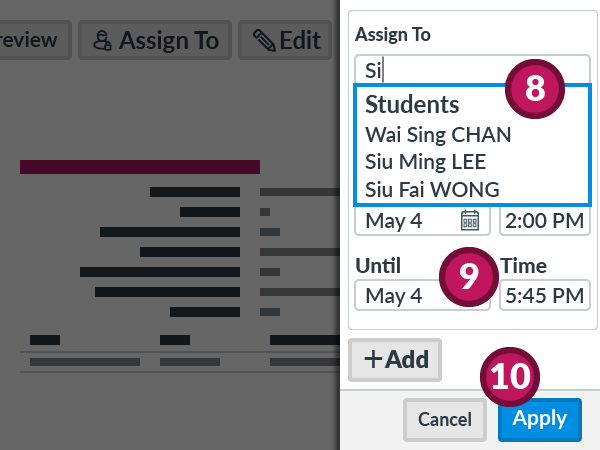Click the Students group header in dropdown
The width and height of the screenshot is (600, 450).
click(x=412, y=105)
